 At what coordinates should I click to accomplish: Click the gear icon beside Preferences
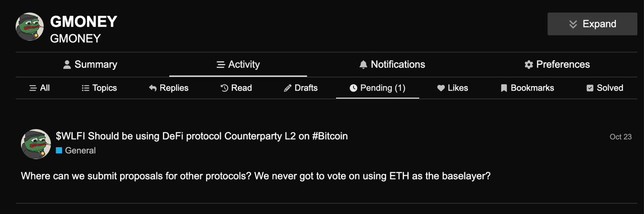click(528, 64)
